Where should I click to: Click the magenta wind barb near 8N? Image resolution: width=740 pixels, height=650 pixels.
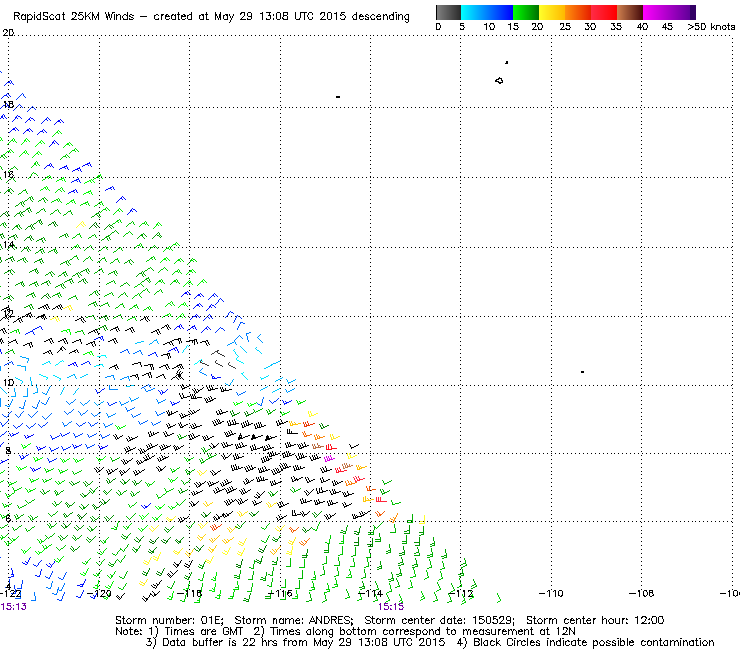click(329, 458)
